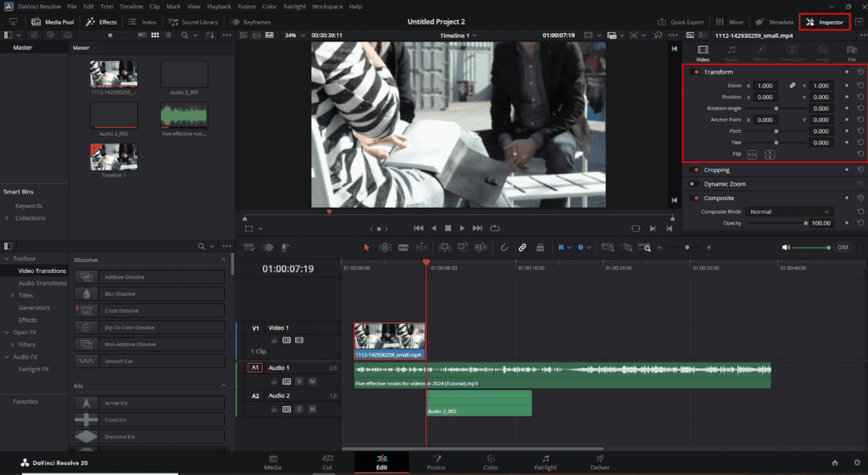Adjust the Opacity slider

coord(776,223)
